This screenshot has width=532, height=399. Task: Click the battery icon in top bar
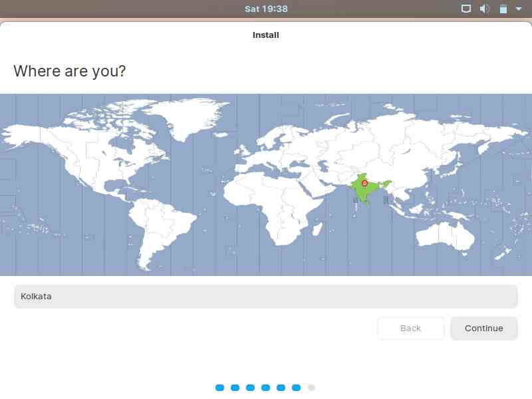[503, 9]
